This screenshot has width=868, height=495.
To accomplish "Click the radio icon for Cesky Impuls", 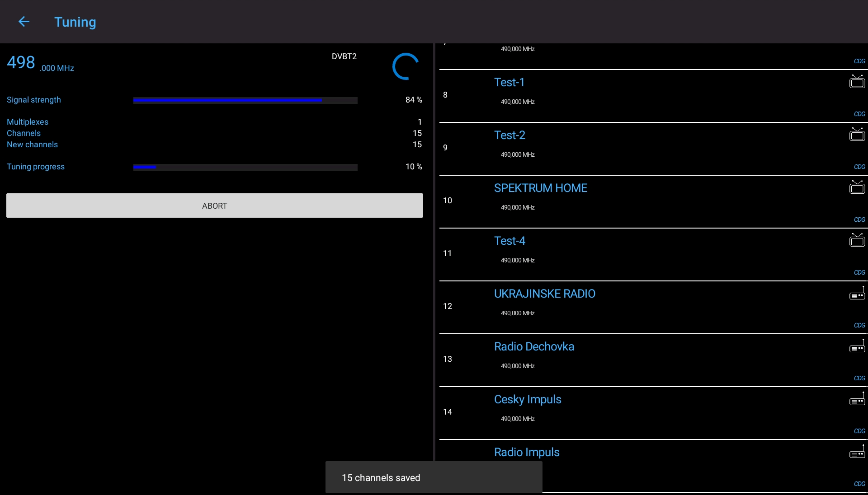I will 857,399.
